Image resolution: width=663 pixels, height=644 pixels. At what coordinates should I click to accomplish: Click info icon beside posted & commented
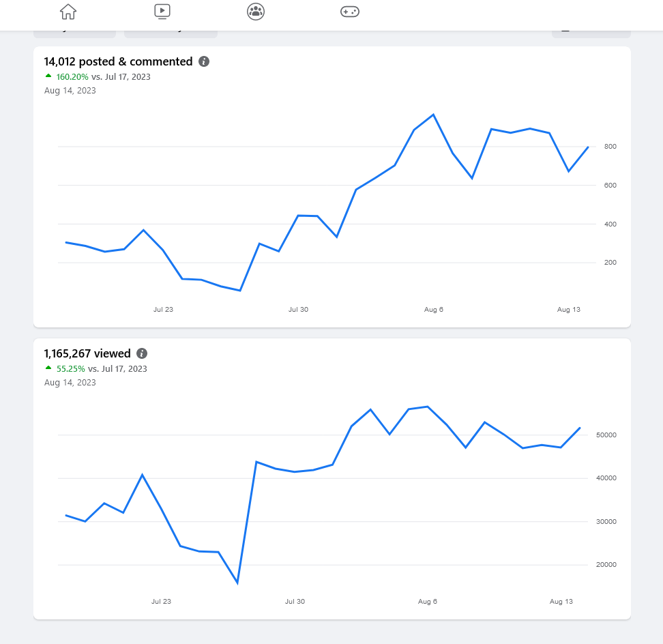[x=204, y=61]
